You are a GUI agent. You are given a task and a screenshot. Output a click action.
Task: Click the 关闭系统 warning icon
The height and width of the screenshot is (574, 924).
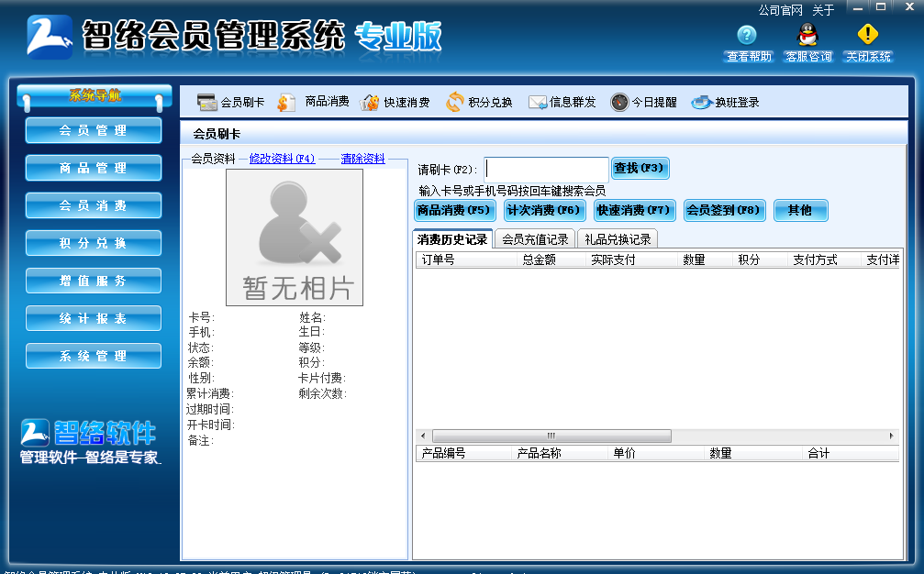point(867,37)
